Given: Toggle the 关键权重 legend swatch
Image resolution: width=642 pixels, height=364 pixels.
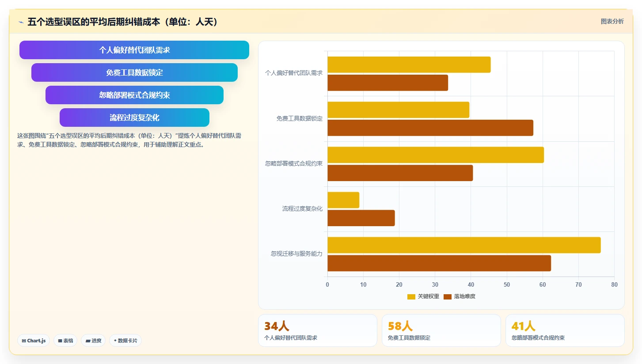Looking at the screenshot, I should click(x=411, y=296).
